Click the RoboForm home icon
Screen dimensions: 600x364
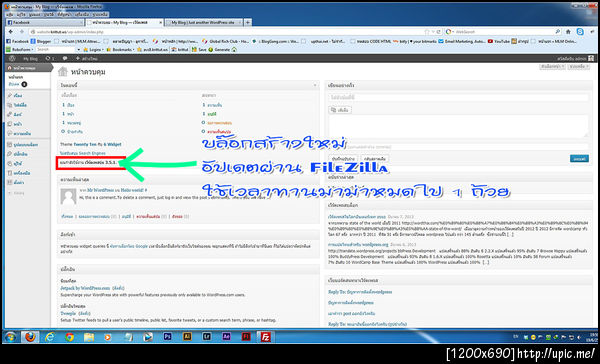pyautogui.click(x=234, y=49)
